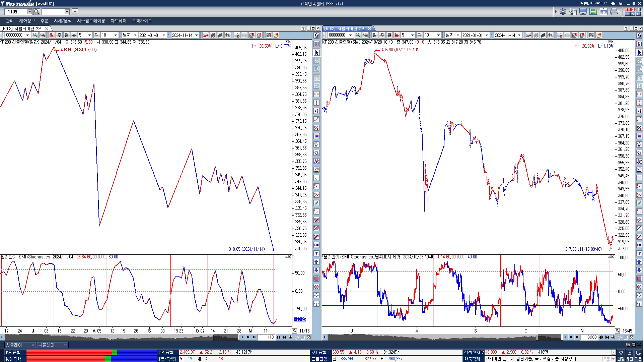Click the screen capture camera icon
This screenshot has width=644, height=362.
[x=603, y=12]
